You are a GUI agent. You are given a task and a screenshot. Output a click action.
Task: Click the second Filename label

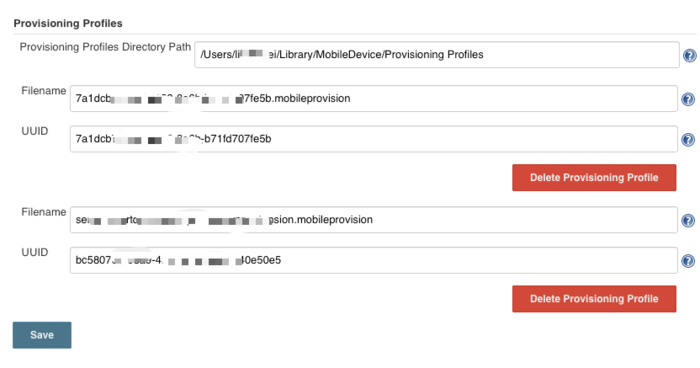(x=44, y=212)
